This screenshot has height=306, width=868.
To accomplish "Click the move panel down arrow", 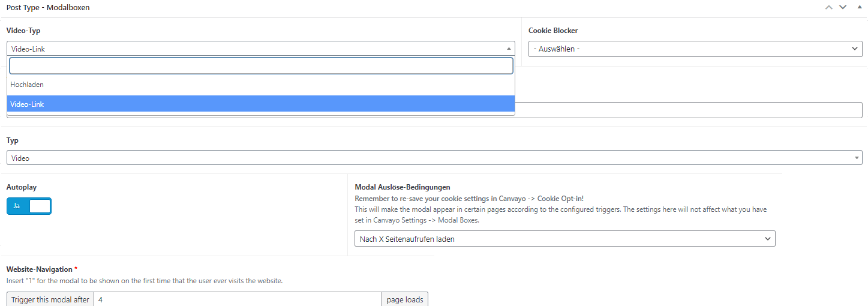I will pos(842,7).
